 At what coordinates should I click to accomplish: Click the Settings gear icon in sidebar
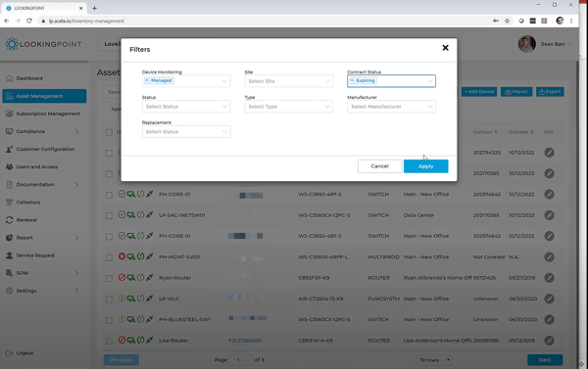[10, 291]
